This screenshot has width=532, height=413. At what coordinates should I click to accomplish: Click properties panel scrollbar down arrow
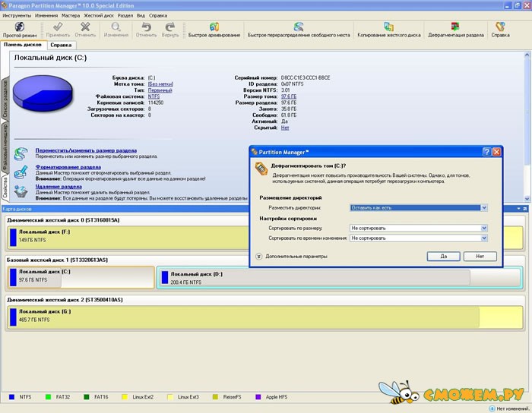coord(527,199)
